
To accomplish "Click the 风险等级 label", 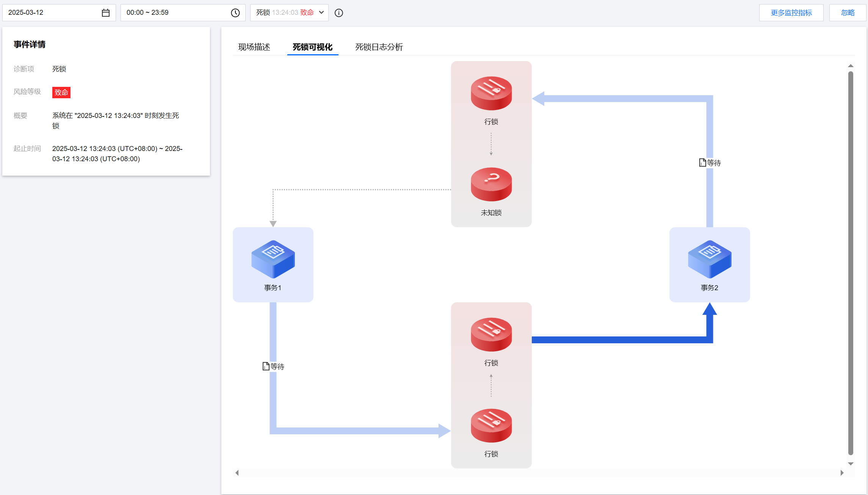I will tap(27, 91).
